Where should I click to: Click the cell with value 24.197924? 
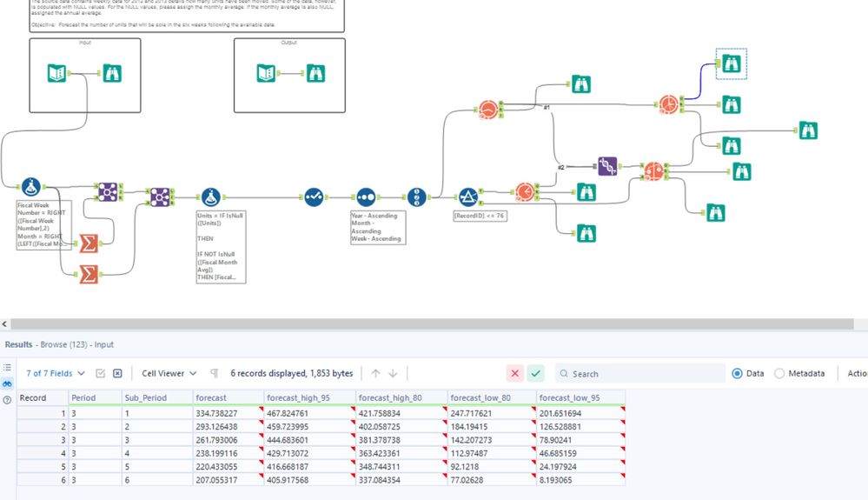[581, 467]
